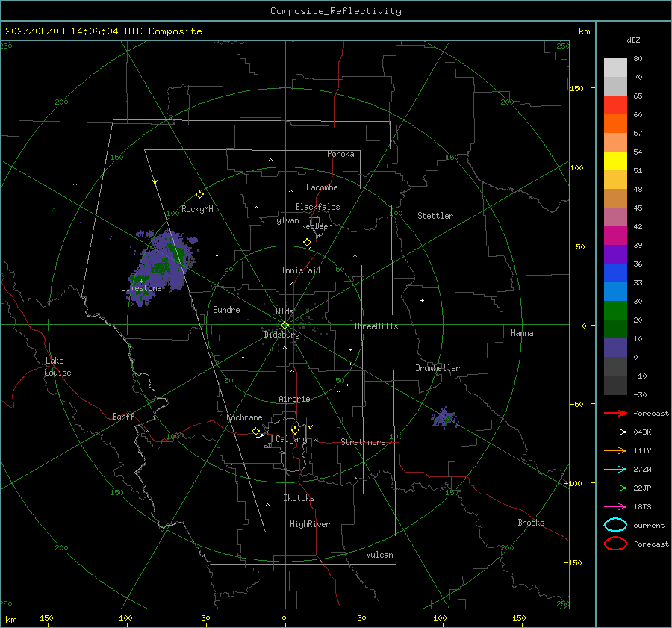Click the small radar echo southeast of Drumheller

click(x=444, y=417)
